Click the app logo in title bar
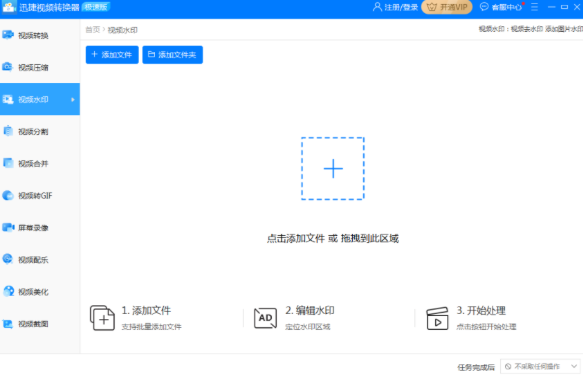Screen dimensions: 588x377 (x=8, y=7)
